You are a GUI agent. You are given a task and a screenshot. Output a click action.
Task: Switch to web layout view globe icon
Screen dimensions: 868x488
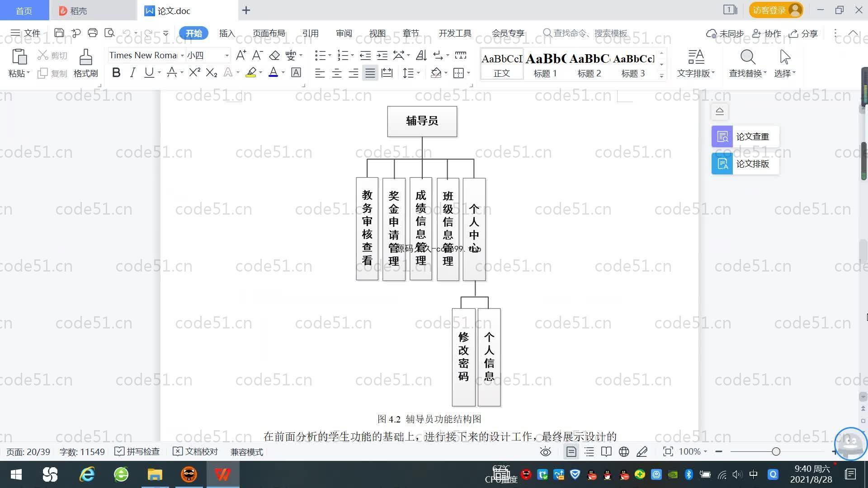click(x=624, y=451)
